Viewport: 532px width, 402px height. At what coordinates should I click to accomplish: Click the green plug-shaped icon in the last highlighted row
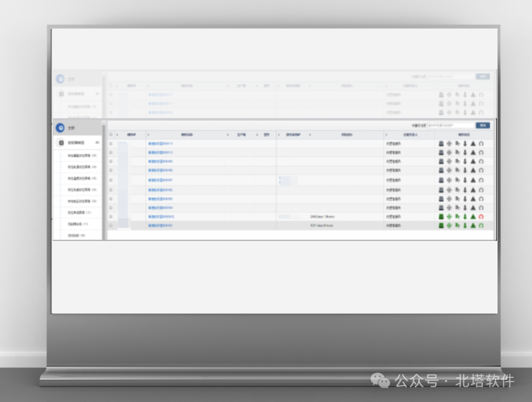pyautogui.click(x=457, y=225)
